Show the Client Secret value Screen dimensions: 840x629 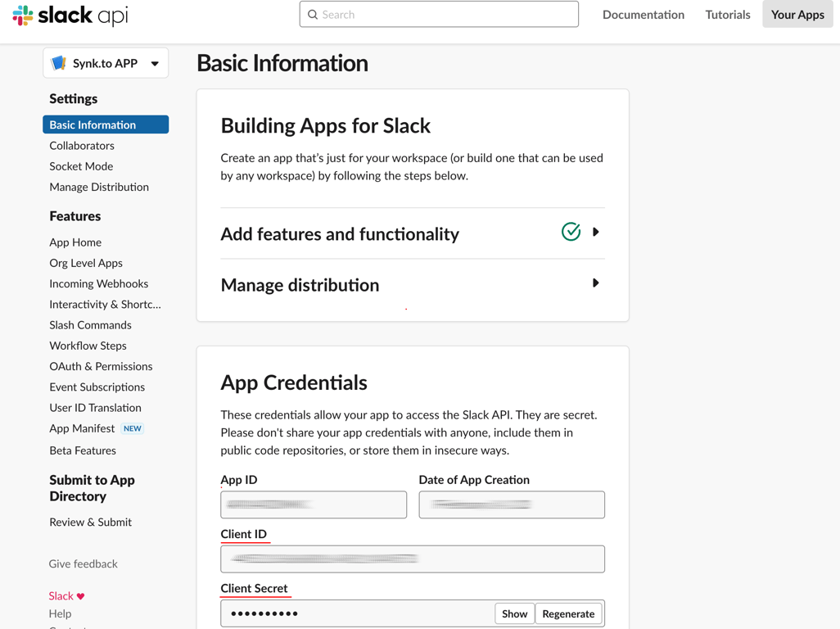(x=514, y=613)
